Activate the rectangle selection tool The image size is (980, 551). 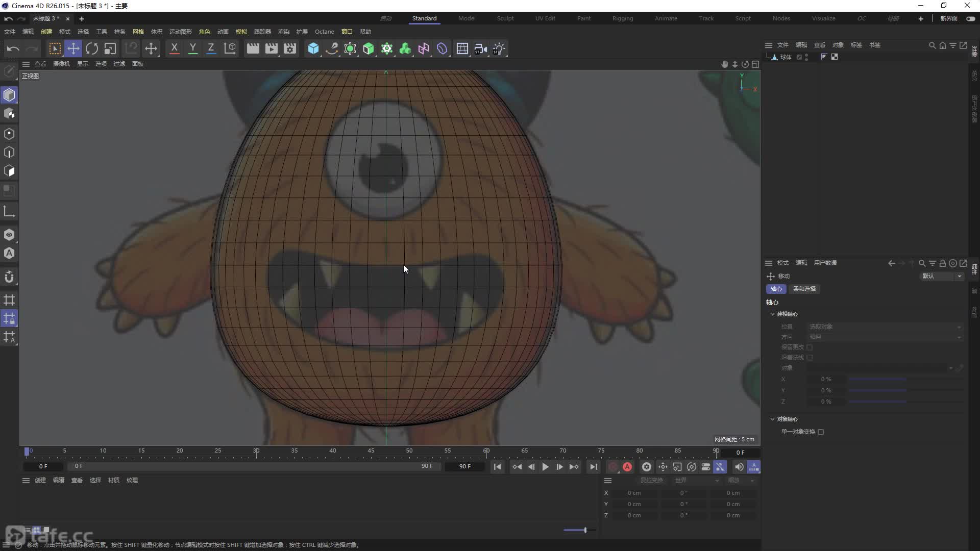pos(55,48)
